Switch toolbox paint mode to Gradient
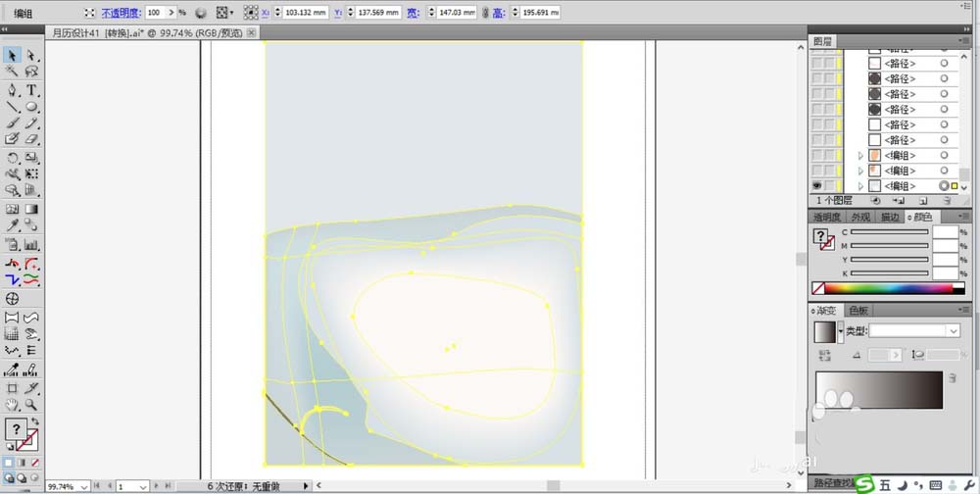This screenshot has width=980, height=494. click(x=22, y=464)
